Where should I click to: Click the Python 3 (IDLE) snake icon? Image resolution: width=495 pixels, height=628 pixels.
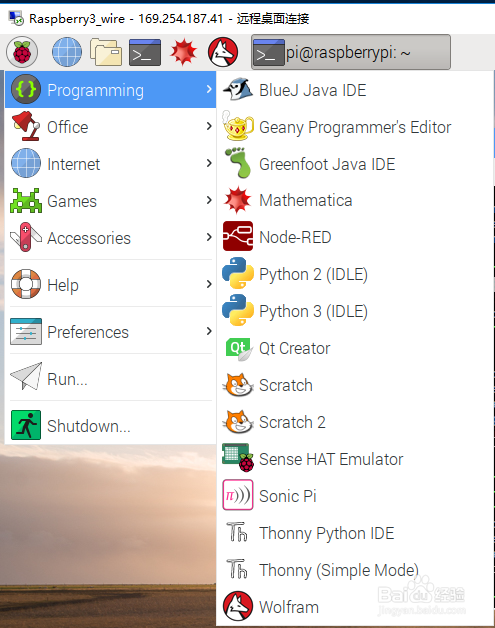point(238,310)
